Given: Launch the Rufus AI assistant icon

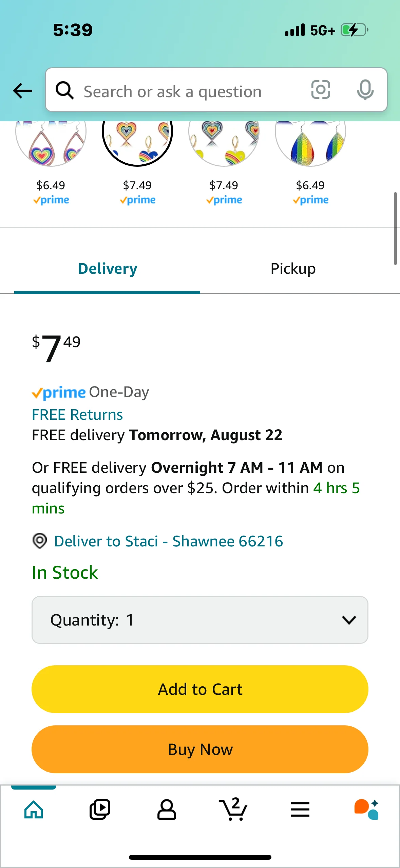Looking at the screenshot, I should pyautogui.click(x=366, y=809).
